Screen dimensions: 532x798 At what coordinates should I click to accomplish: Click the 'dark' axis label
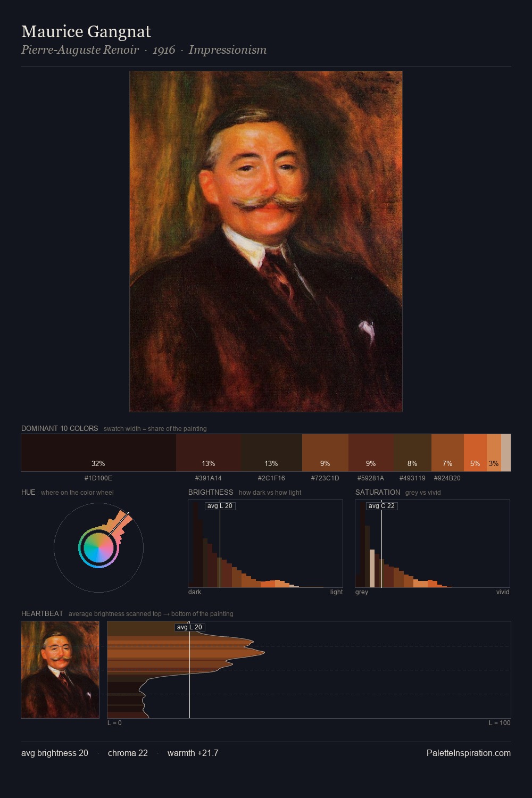pyautogui.click(x=195, y=592)
